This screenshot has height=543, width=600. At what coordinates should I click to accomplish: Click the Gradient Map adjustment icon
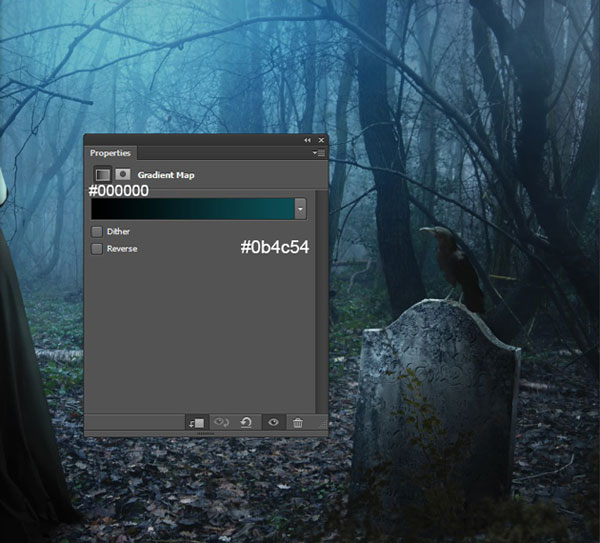pyautogui.click(x=103, y=174)
